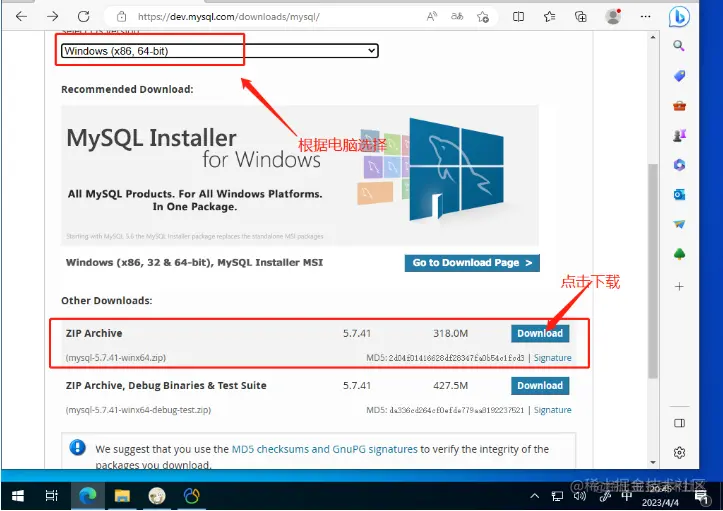
Task: Open MD5 checksums and GnuPG signatures link
Action: (324, 449)
